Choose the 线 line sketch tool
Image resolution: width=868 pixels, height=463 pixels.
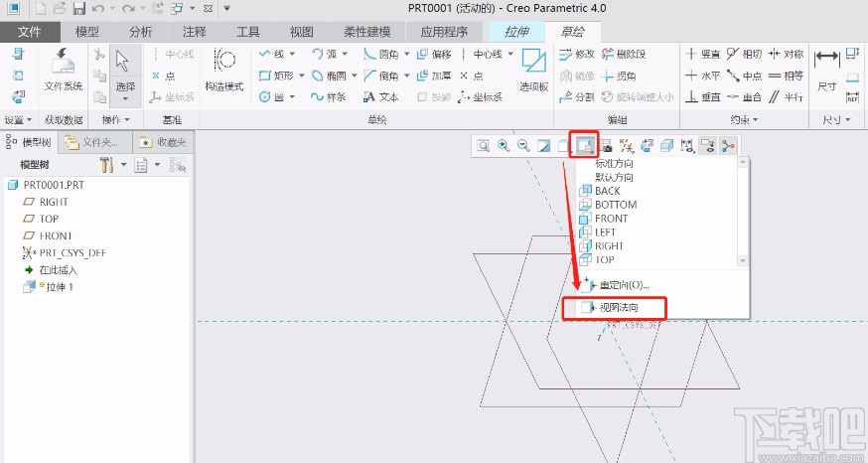click(x=272, y=54)
